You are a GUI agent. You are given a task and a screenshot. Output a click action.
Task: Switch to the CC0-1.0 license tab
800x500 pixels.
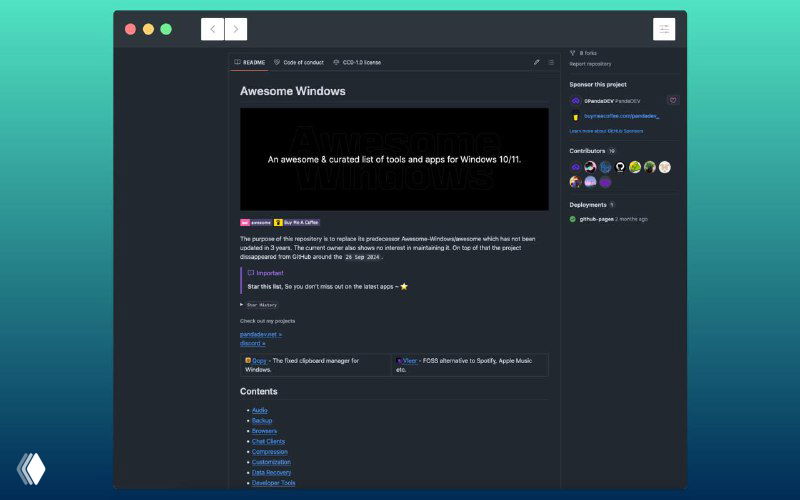click(x=357, y=62)
